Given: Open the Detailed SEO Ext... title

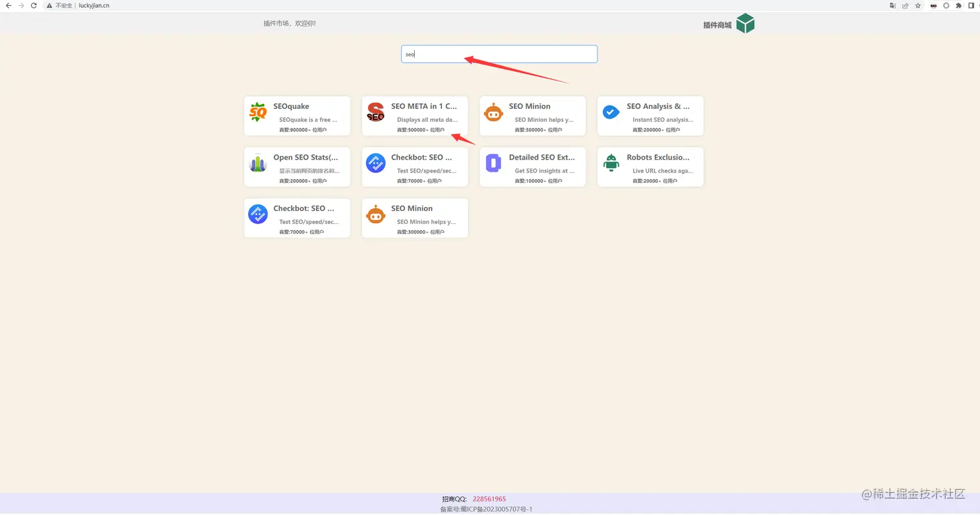Looking at the screenshot, I should pyautogui.click(x=542, y=158).
